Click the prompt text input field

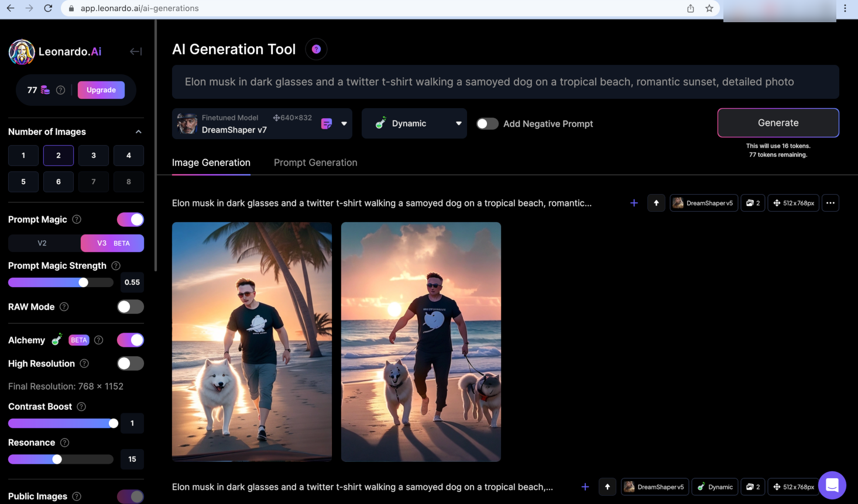coord(506,82)
